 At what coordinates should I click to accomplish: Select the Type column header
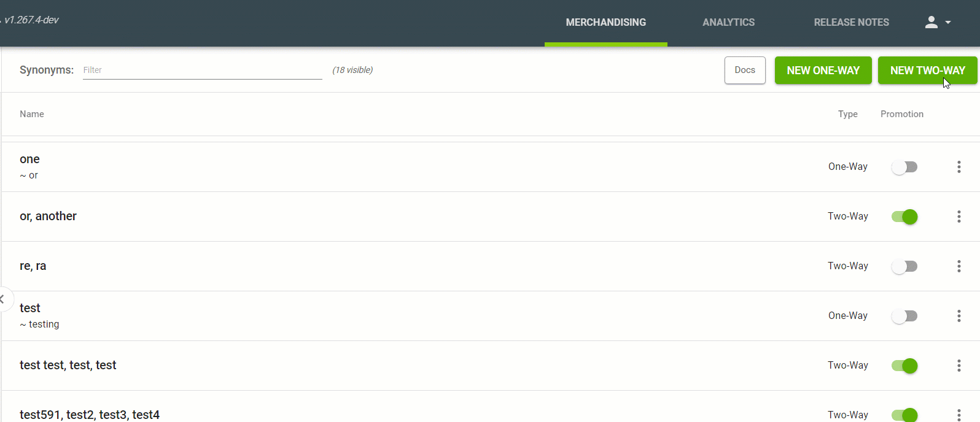848,114
